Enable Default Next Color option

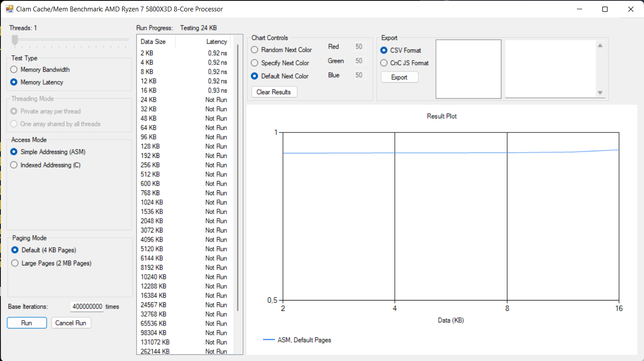[280, 76]
